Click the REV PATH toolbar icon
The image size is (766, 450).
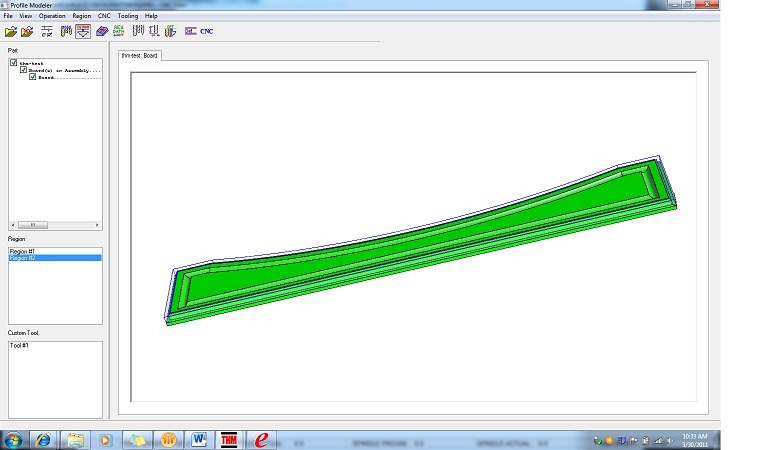(x=119, y=31)
